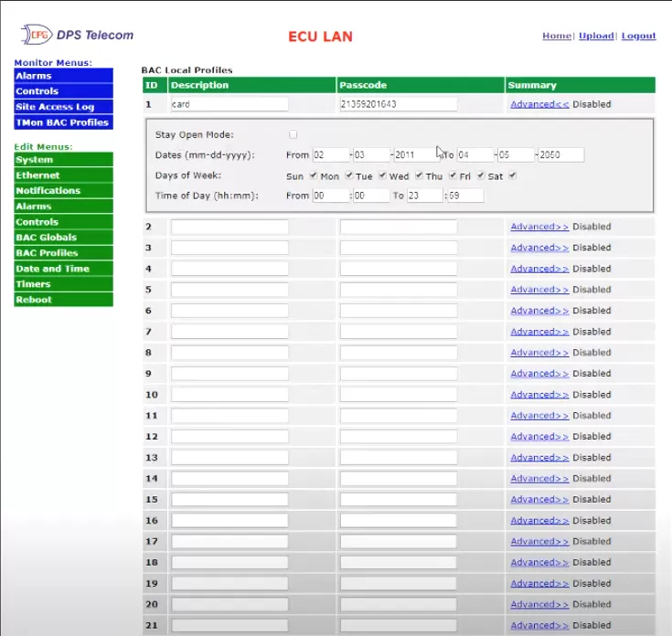
Task: Expand Advanced>> options for profile 10
Action: tap(539, 395)
